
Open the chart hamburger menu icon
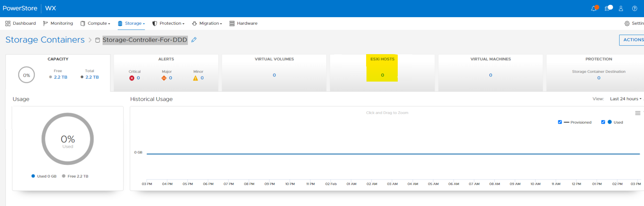(637, 113)
